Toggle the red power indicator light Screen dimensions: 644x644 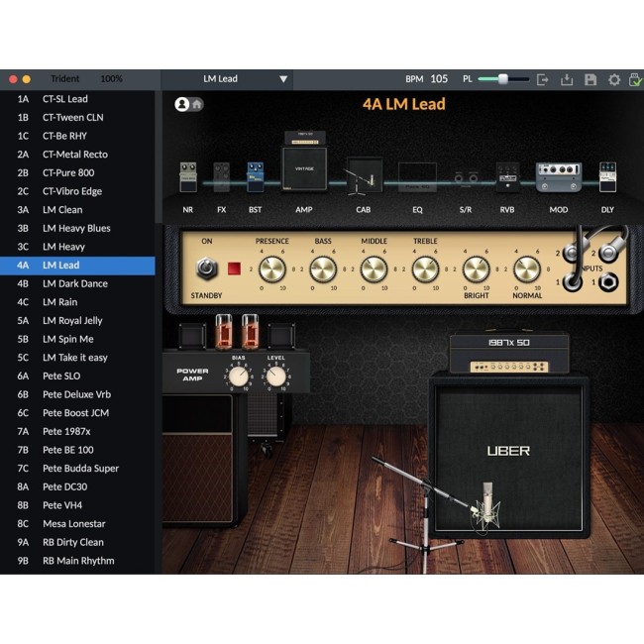[236, 268]
